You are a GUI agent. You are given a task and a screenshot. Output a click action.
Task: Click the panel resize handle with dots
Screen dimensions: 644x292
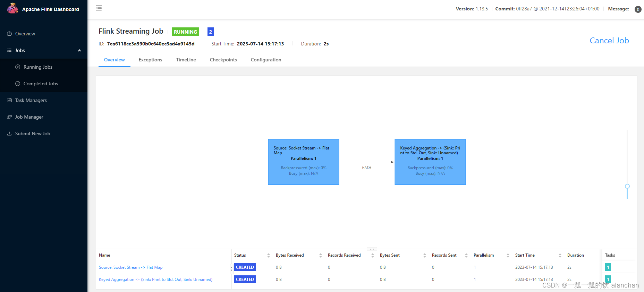372,249
